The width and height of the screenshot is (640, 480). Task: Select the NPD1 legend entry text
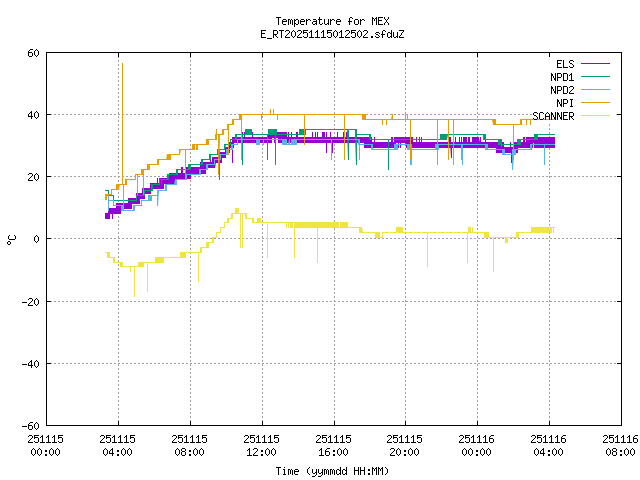tap(561, 77)
